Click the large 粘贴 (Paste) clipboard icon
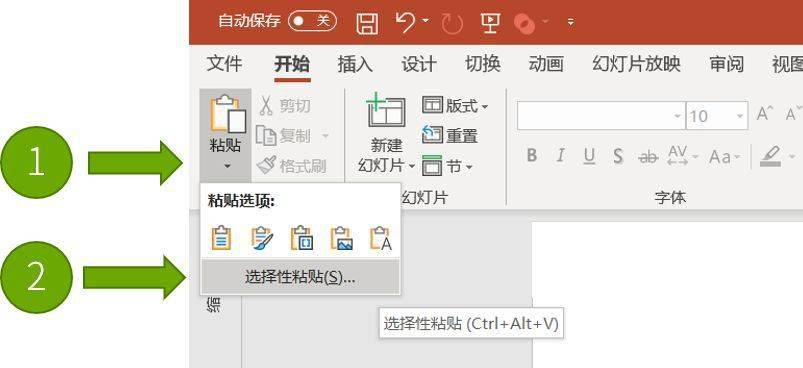Image resolution: width=803 pixels, height=368 pixels. click(x=227, y=115)
